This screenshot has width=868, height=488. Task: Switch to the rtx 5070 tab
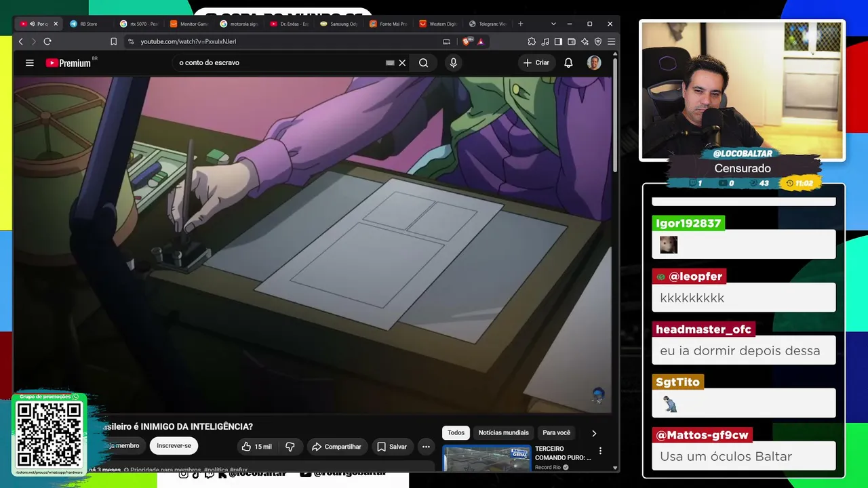(x=138, y=24)
